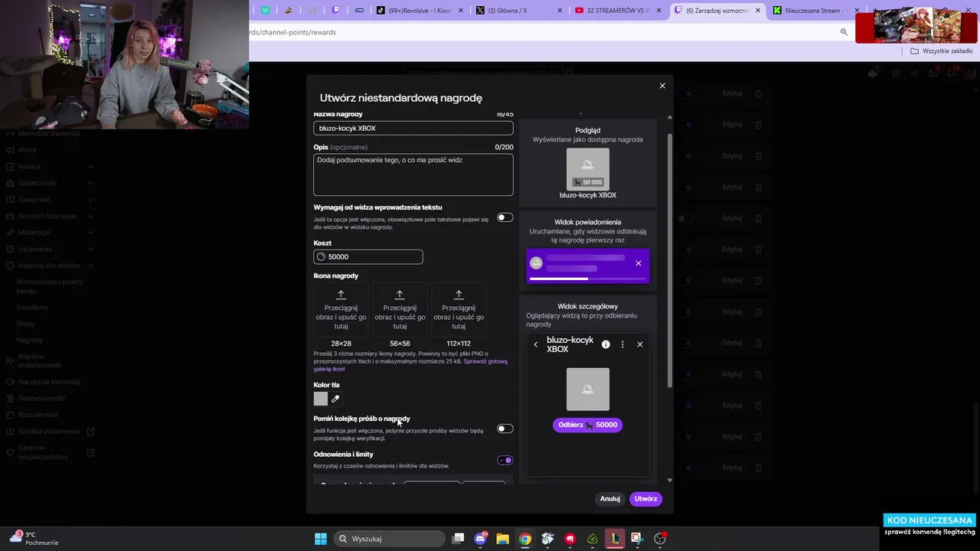This screenshot has height=551, width=980.
Task: Open Dropy sidebar item
Action: tap(25, 324)
